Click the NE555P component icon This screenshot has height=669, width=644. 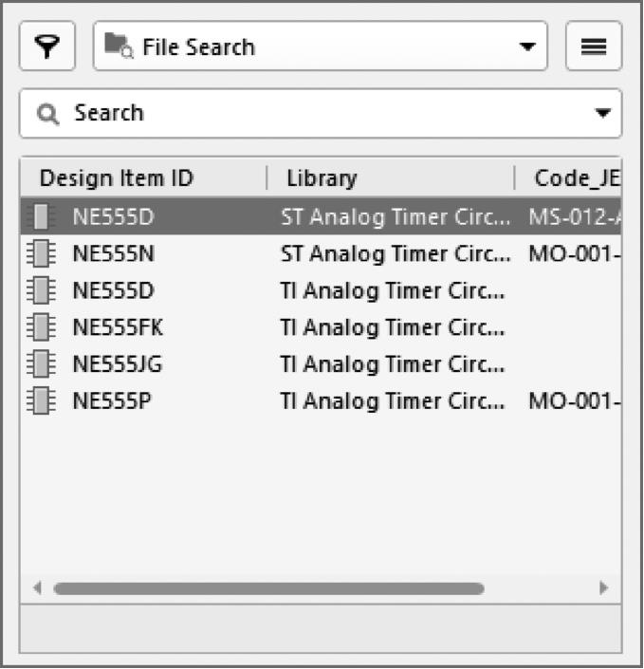click(40, 401)
